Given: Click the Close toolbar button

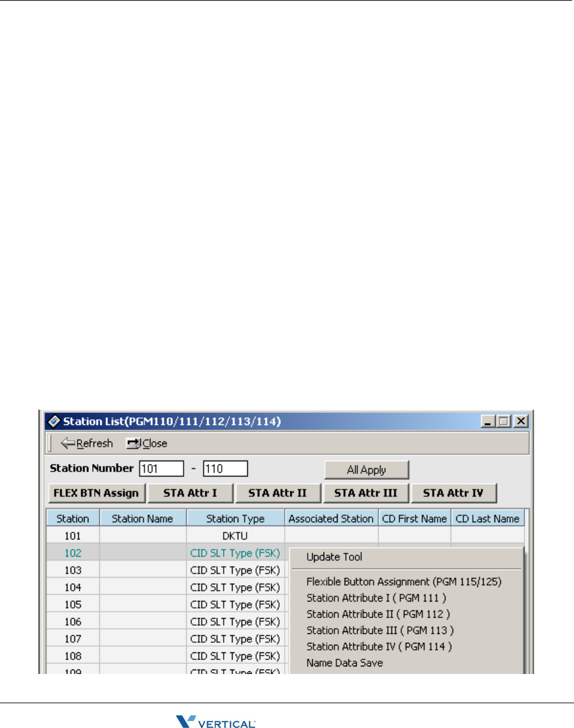Looking at the screenshot, I should (x=147, y=443).
